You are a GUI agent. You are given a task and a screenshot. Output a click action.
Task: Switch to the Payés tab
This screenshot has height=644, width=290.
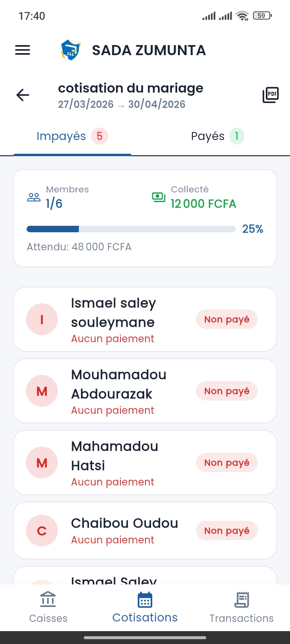tap(217, 136)
